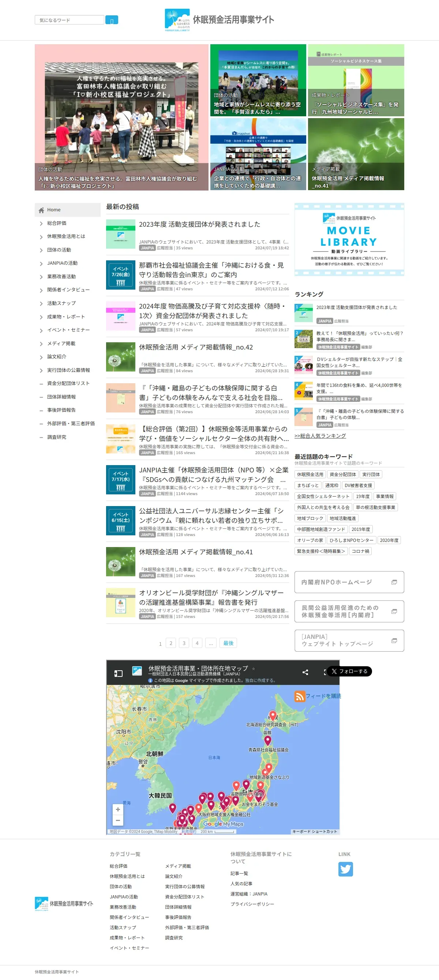
Task: Expand 関係者インタビュー sidebar item
Action: click(41, 290)
